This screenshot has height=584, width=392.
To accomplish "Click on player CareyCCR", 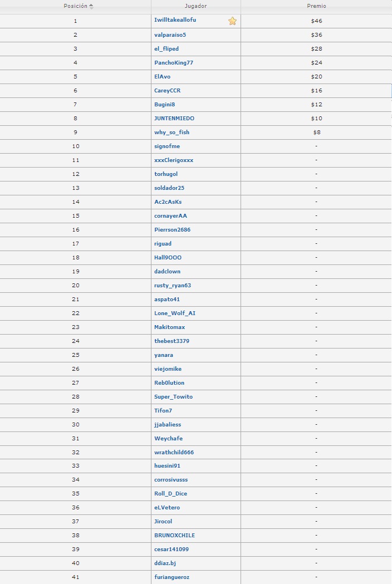I will (167, 90).
